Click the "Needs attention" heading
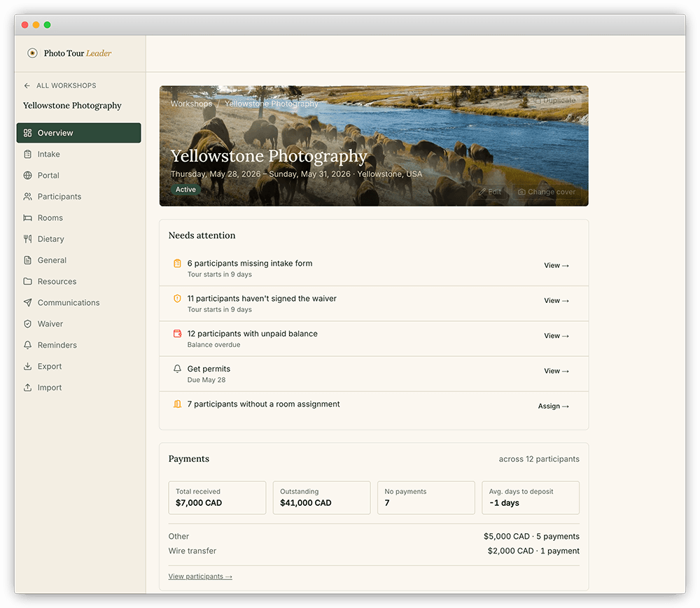The width and height of the screenshot is (700, 608). coord(202,236)
